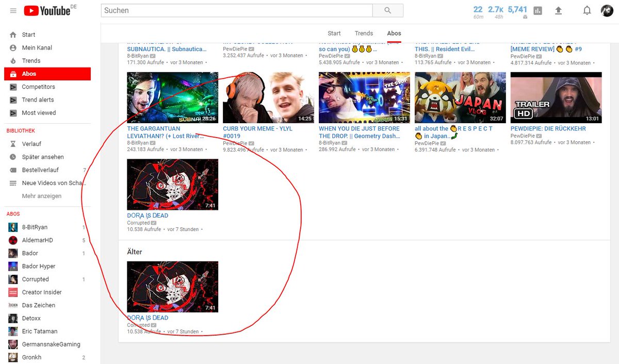Viewport: 619px width, 364px height.
Task: Click into the Suchen search field
Action: [237, 10]
